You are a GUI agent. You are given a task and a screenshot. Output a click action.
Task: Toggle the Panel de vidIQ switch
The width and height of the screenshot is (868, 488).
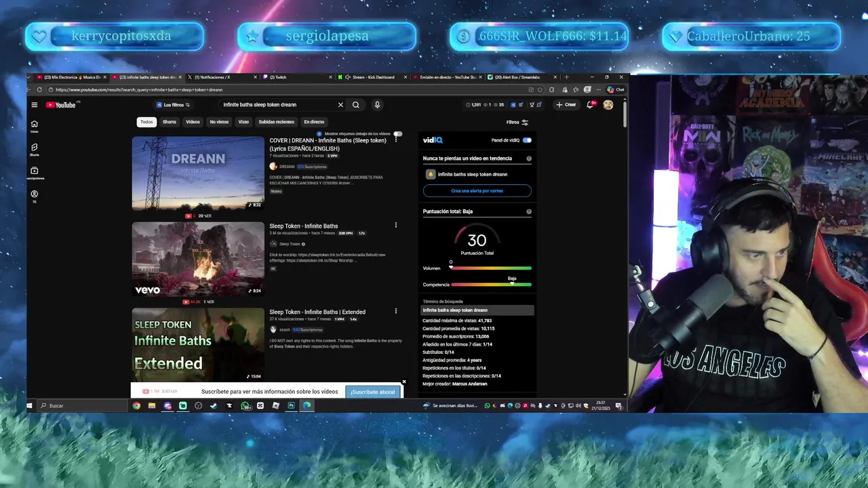(x=527, y=140)
